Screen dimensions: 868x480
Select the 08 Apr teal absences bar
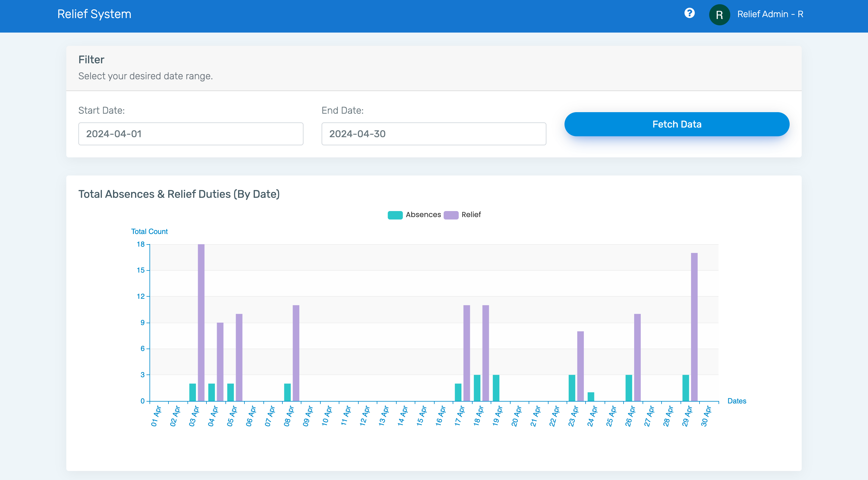[x=288, y=392]
